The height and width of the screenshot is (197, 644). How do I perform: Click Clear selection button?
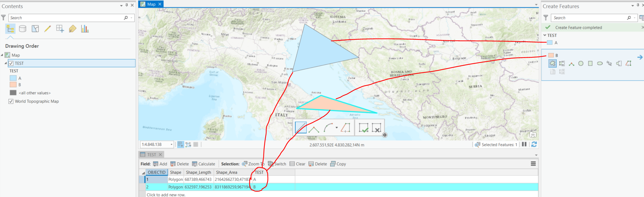coord(297,164)
